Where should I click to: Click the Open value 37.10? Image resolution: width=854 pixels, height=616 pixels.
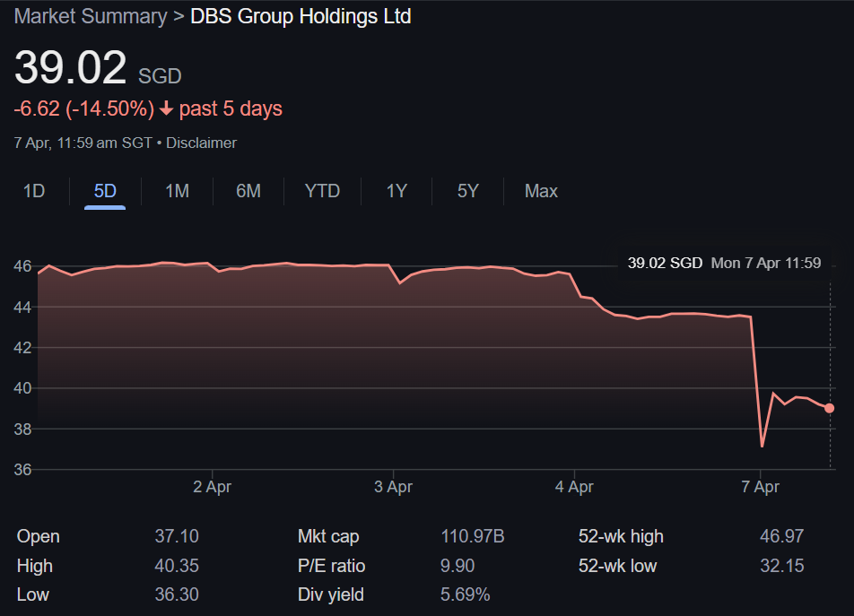point(177,536)
